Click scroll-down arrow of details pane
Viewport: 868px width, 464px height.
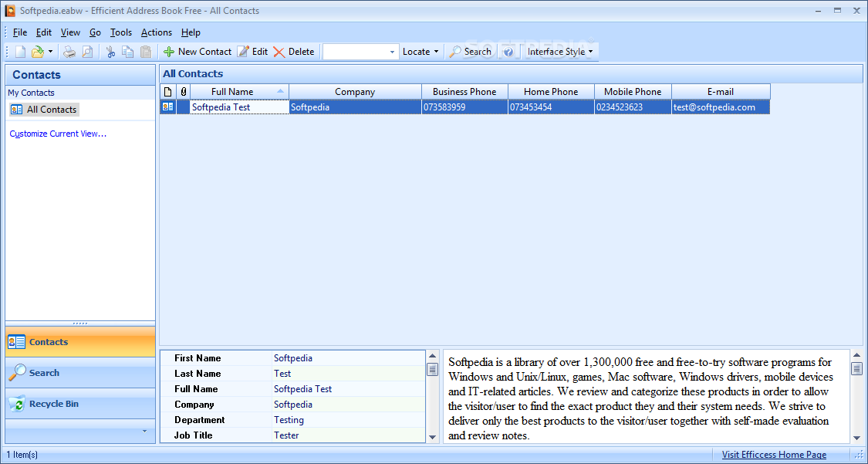(x=432, y=437)
